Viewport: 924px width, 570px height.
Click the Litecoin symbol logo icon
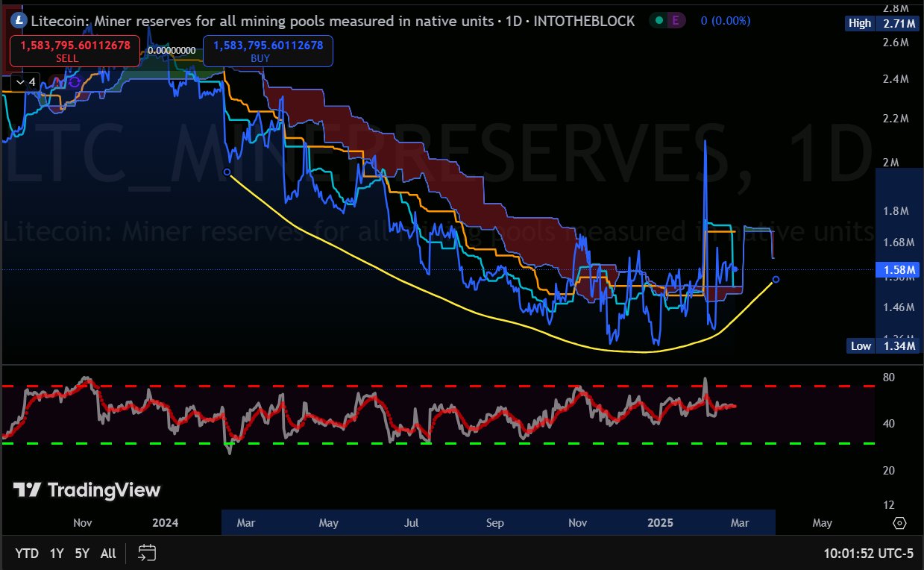coord(18,22)
